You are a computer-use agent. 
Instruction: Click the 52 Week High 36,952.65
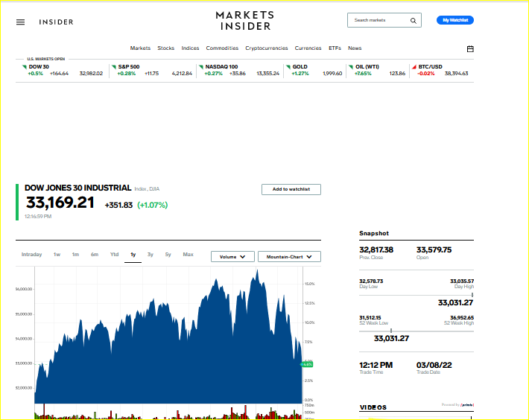point(462,317)
